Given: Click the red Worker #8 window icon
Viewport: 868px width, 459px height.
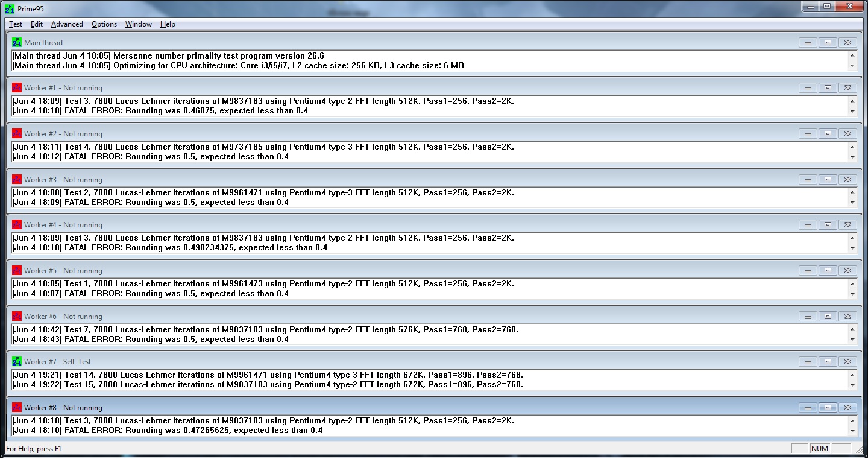Looking at the screenshot, I should (x=17, y=407).
